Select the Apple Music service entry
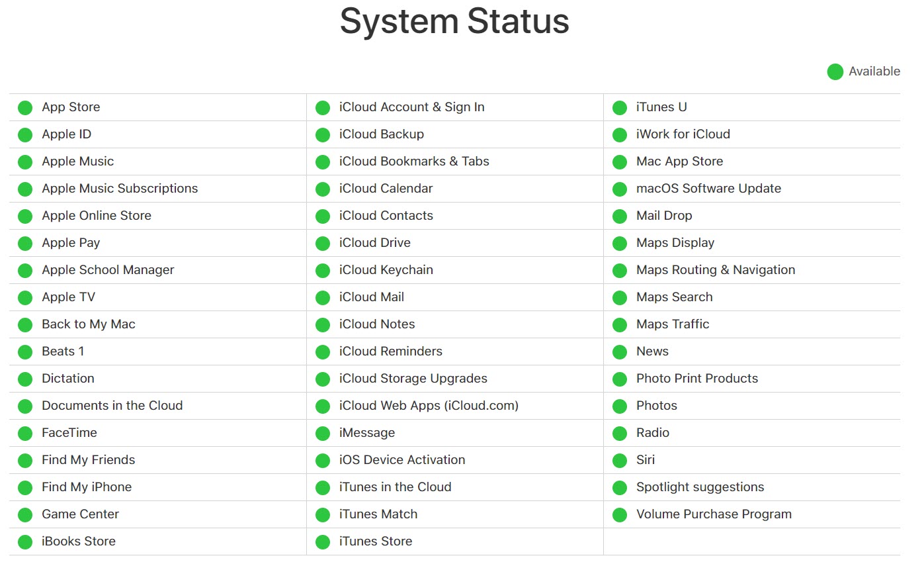 (x=77, y=162)
